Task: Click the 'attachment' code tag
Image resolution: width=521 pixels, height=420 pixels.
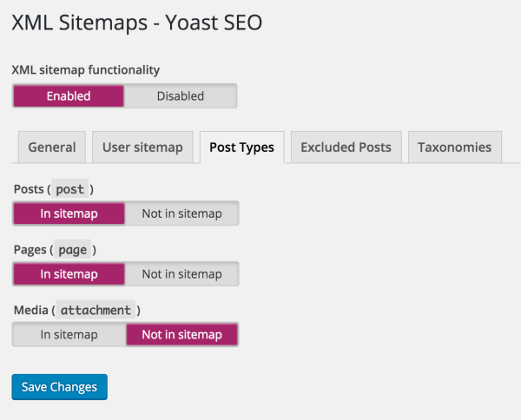Action: 96,310
